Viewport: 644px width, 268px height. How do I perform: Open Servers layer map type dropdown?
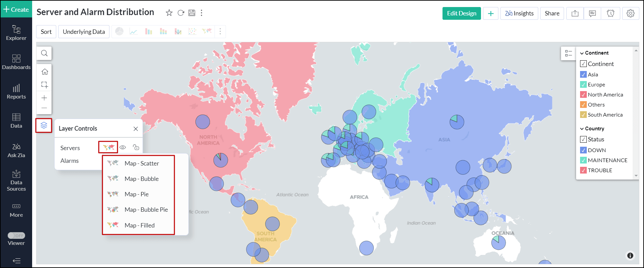pos(108,147)
